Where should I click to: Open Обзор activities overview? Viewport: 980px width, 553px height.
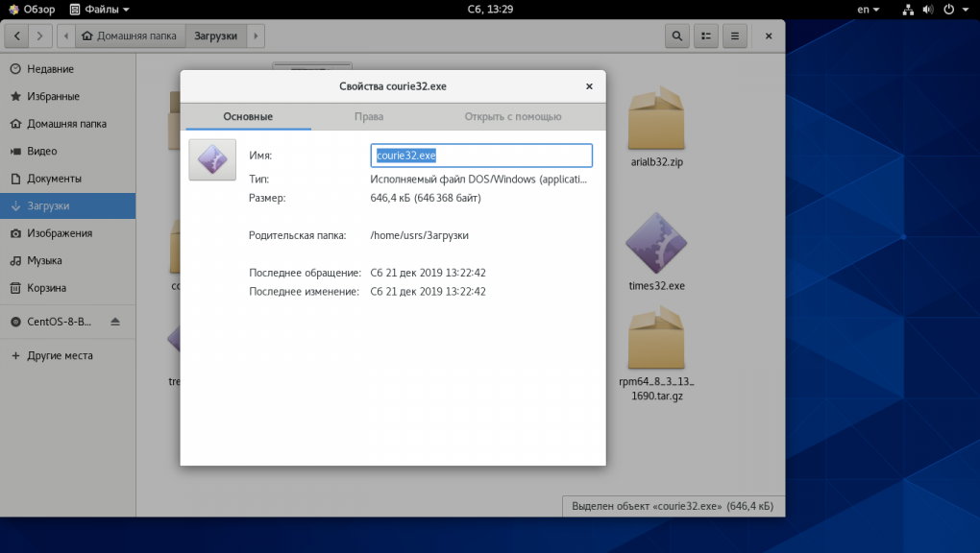coord(32,10)
